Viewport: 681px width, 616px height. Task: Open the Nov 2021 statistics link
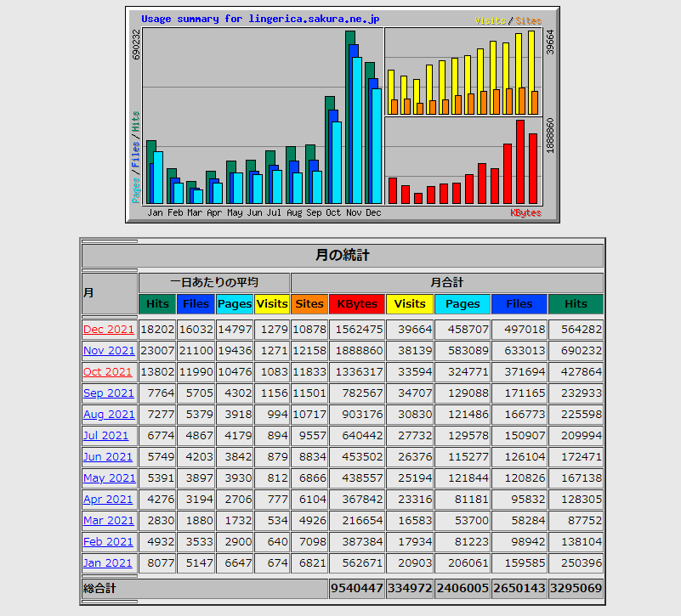click(109, 350)
